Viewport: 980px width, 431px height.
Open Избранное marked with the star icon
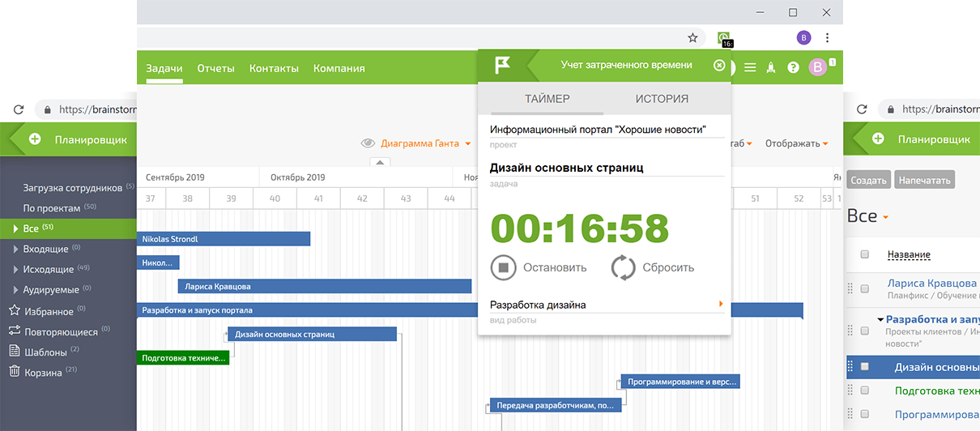14,310
